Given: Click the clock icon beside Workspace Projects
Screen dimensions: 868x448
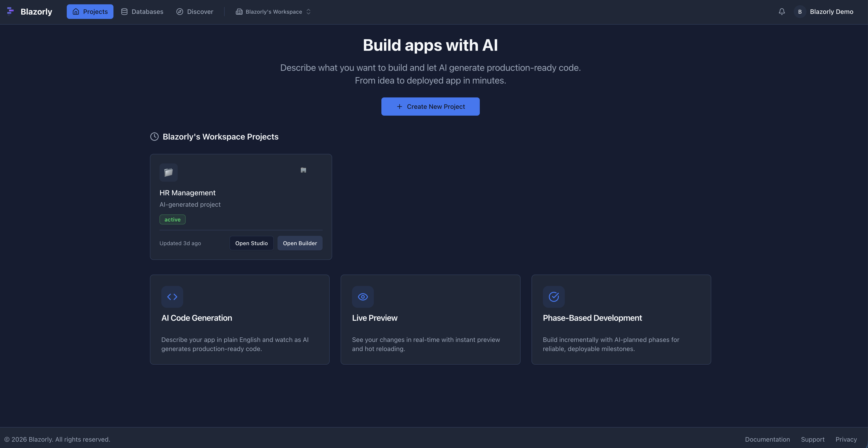Looking at the screenshot, I should pos(154,137).
